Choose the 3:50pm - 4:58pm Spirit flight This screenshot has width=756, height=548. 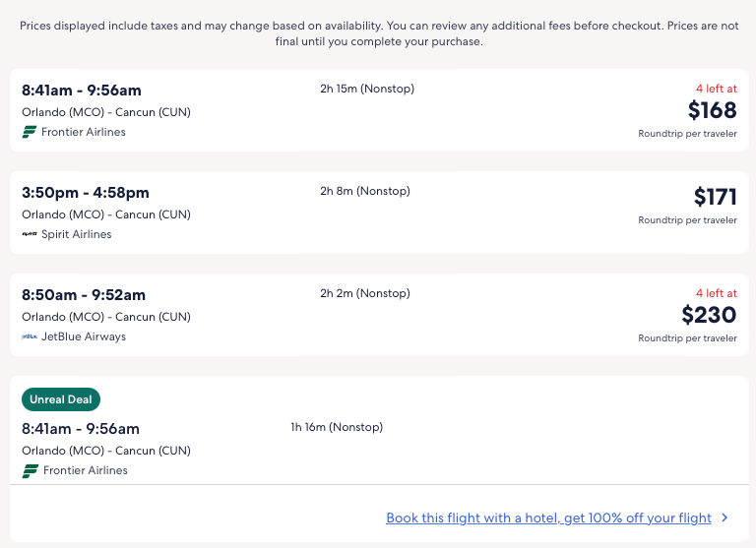[86, 193]
